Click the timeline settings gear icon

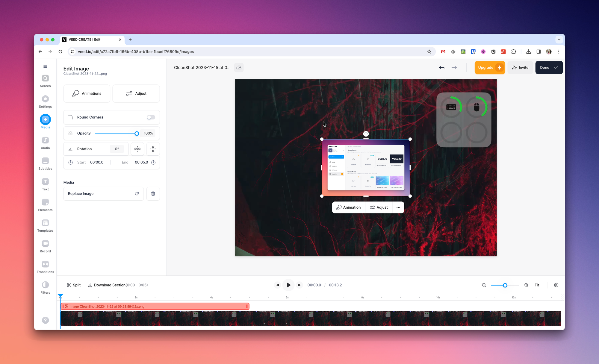pos(556,285)
